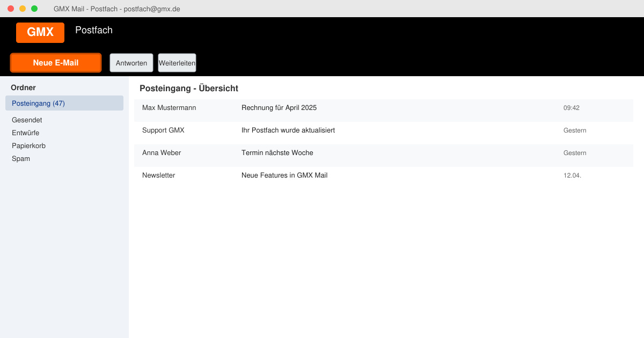This screenshot has height=338, width=644.
Task: Open email 'Termin nächste Woche'
Action: coord(277,153)
